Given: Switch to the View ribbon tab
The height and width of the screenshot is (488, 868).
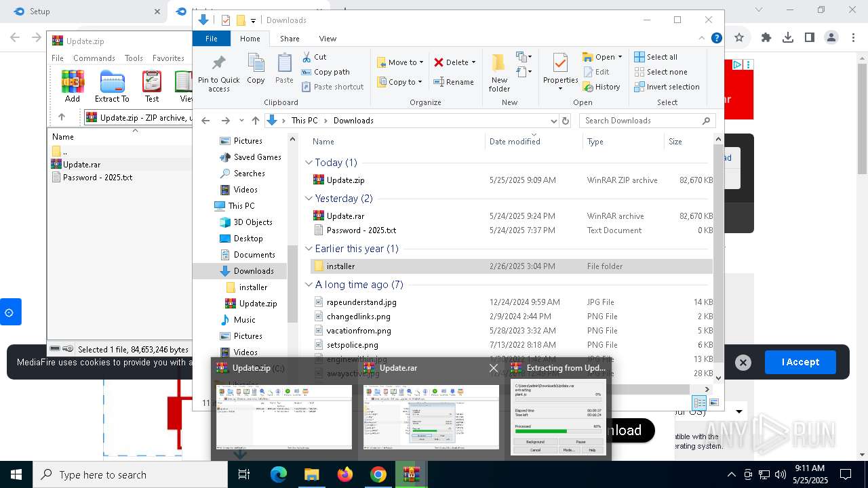Looking at the screenshot, I should pyautogui.click(x=328, y=39).
